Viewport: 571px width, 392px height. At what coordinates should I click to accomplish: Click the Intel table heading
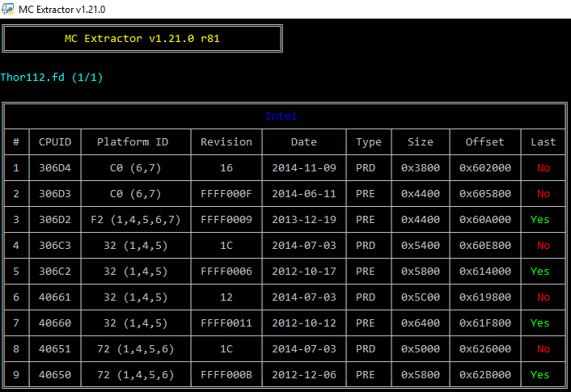point(281,116)
